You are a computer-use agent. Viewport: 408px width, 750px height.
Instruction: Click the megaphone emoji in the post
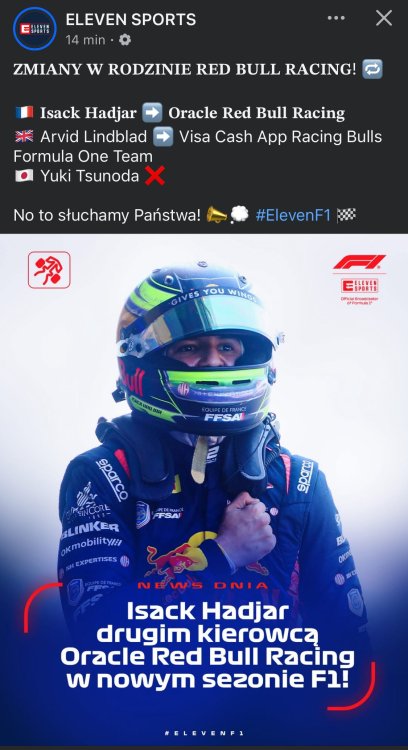point(216,215)
